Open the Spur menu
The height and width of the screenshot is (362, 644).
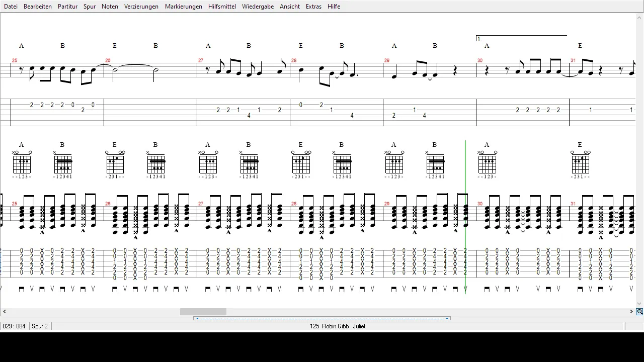pyautogui.click(x=90, y=7)
